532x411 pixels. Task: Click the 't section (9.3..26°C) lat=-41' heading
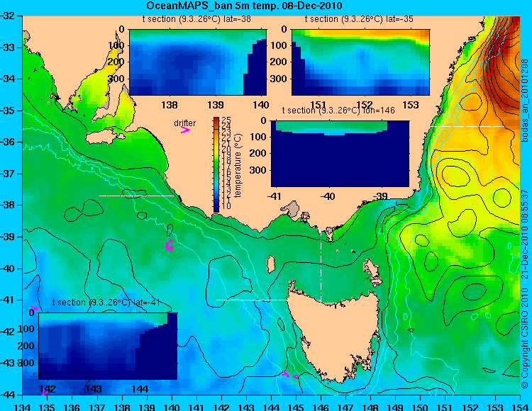(x=106, y=303)
